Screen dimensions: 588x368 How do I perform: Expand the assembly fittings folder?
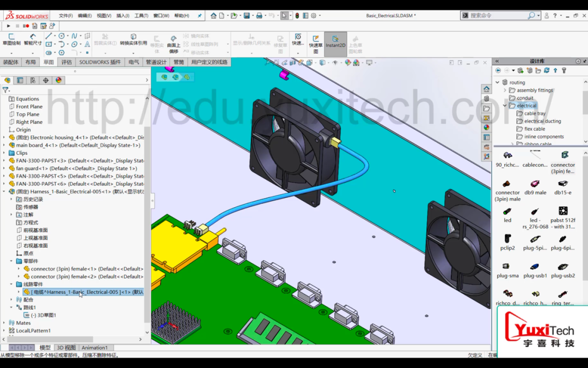coord(505,90)
